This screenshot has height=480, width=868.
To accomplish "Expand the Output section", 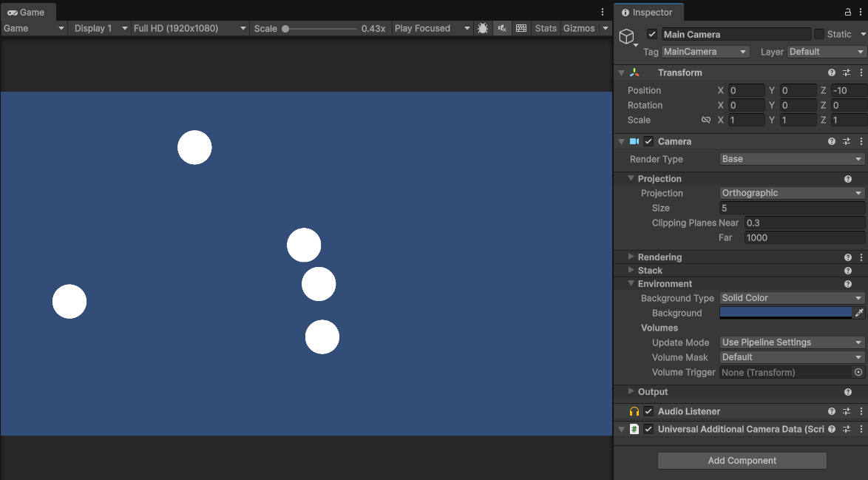I will point(631,391).
